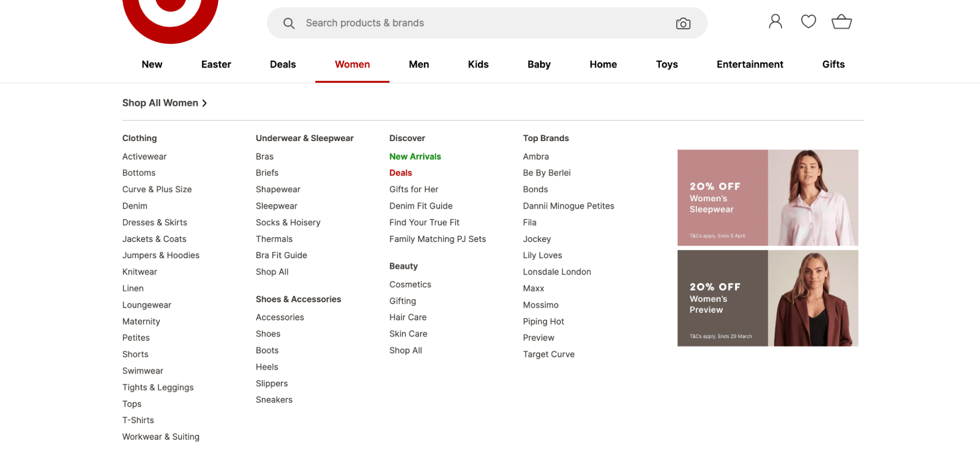Select the Men category tab
Image resolution: width=980 pixels, height=460 pixels.
(419, 64)
